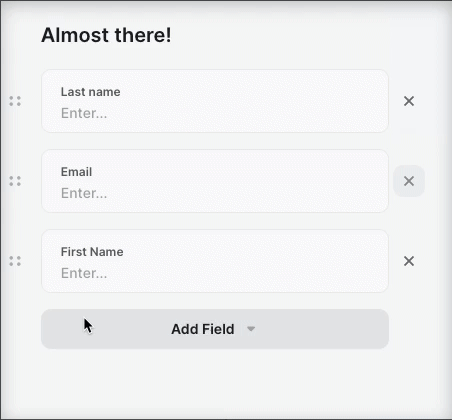
Task: Delete the Email field with X
Action: [409, 181]
